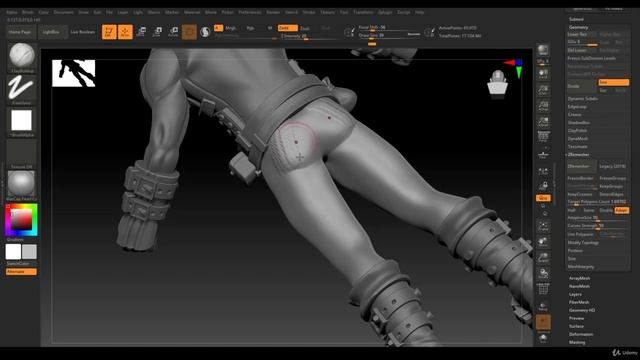This screenshot has width=640, height=360.
Task: Open the current brush thumbnail ClayBuildup
Action: click(x=22, y=55)
